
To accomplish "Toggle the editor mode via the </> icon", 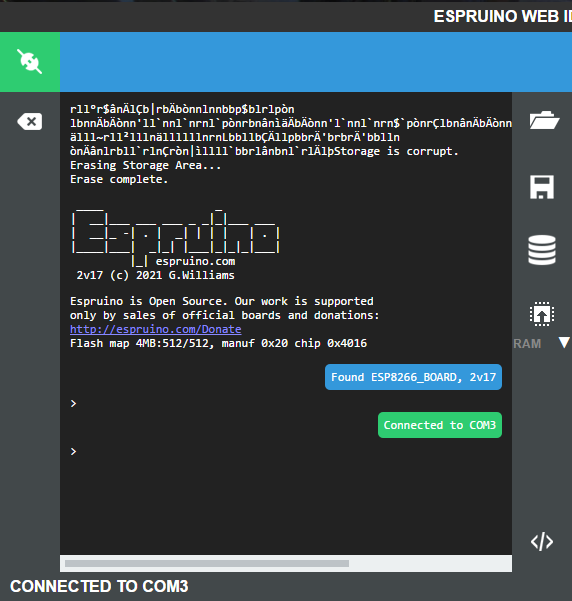I will click(x=542, y=542).
